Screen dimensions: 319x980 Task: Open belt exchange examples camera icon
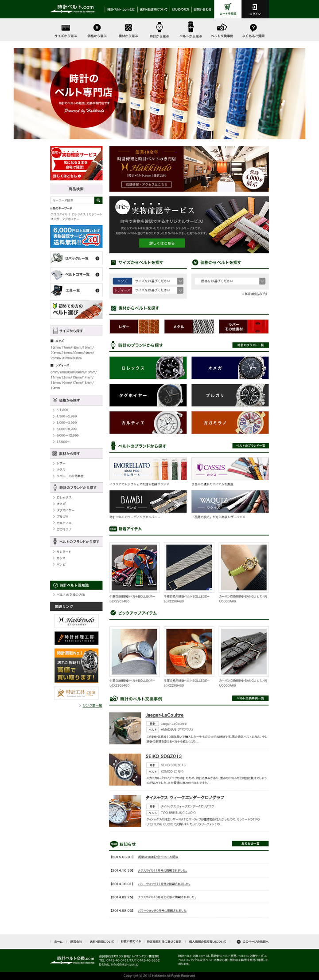[x=222, y=28]
